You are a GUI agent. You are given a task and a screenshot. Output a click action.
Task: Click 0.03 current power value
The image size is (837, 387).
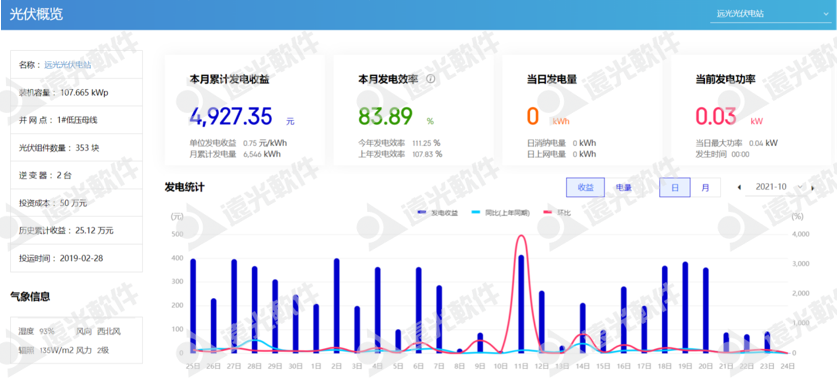pyautogui.click(x=716, y=116)
